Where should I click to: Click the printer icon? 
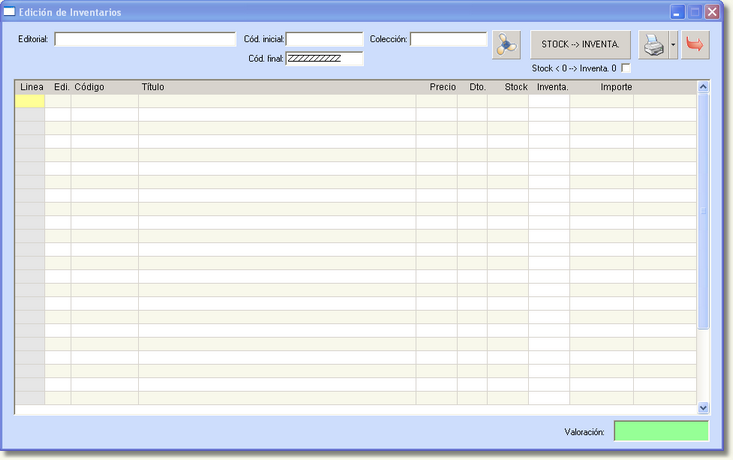(654, 45)
